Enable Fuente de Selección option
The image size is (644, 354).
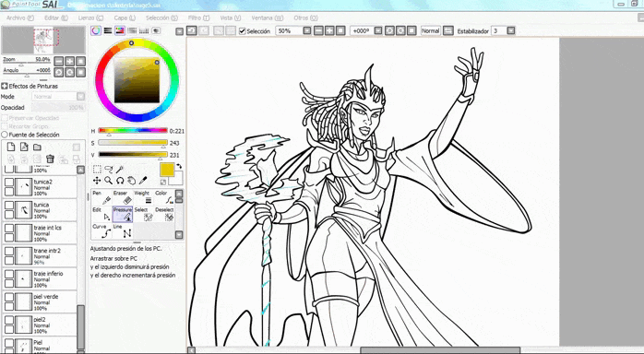5,135
